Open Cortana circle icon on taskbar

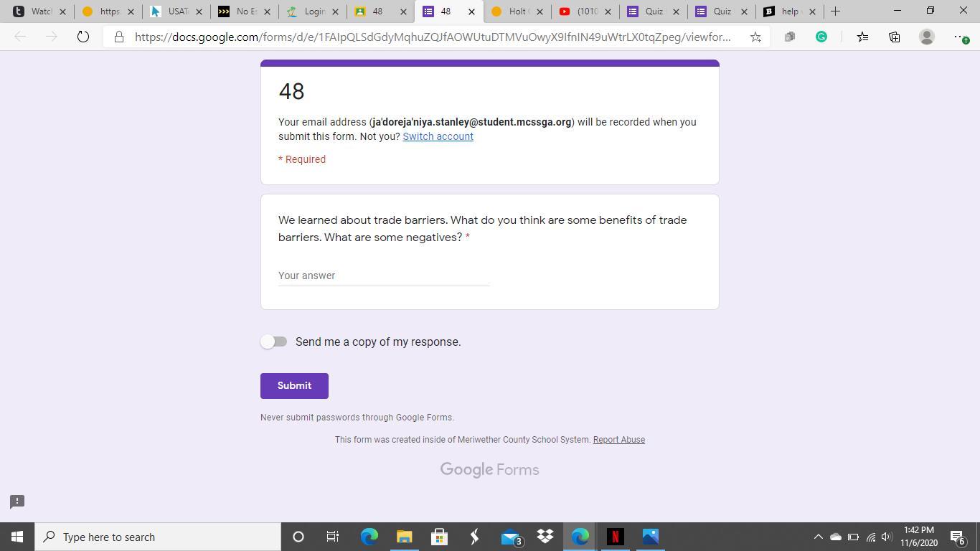pyautogui.click(x=298, y=537)
